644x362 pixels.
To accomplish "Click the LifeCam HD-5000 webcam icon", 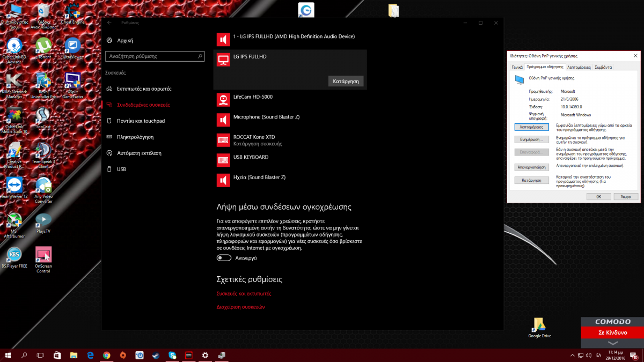I will tap(223, 100).
